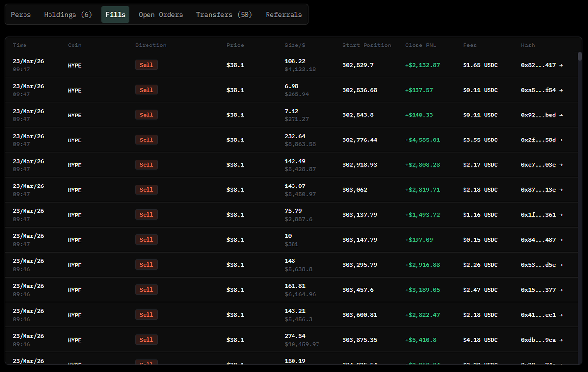
Task: Click Sell badge in +$5,410.8 row
Action: pos(147,339)
